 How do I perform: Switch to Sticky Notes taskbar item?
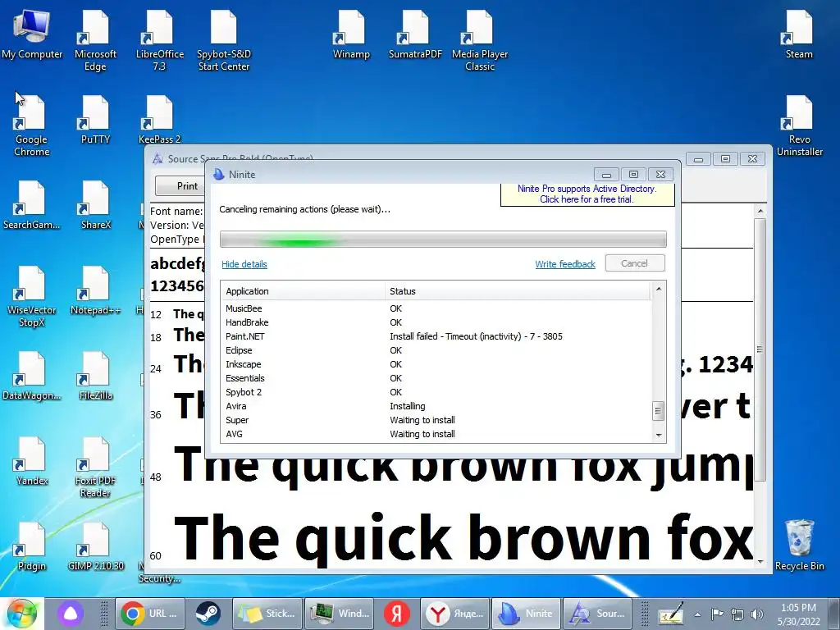(x=267, y=614)
